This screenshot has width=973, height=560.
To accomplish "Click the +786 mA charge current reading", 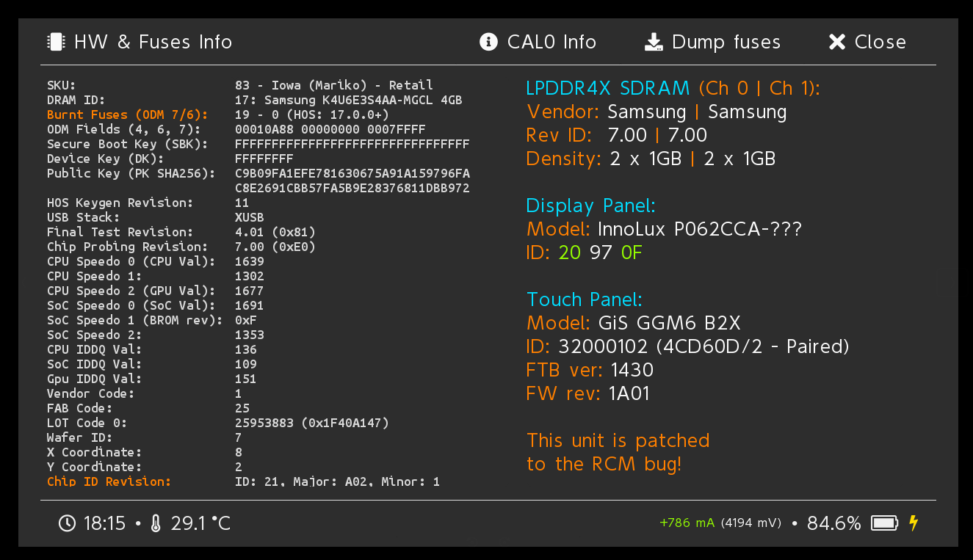I will click(687, 523).
